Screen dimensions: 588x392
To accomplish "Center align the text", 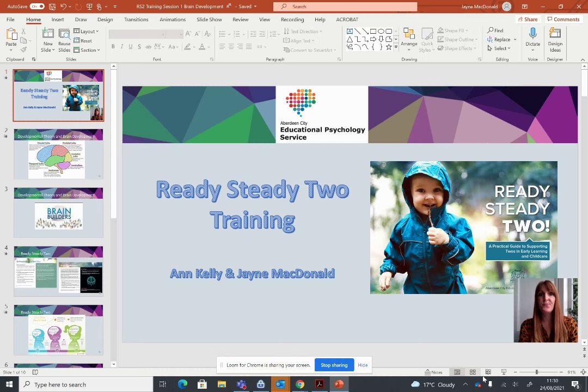I will (231, 46).
